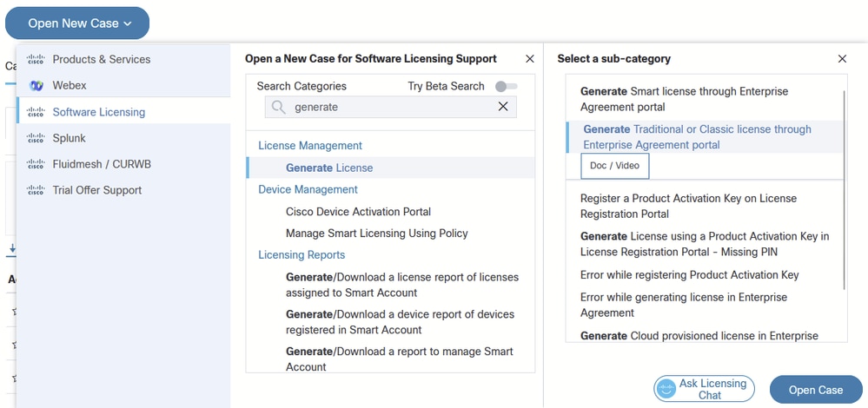Select Manage Smart Licensing Using Policy
Screen dimensions: 868x408
pyautogui.click(x=376, y=234)
